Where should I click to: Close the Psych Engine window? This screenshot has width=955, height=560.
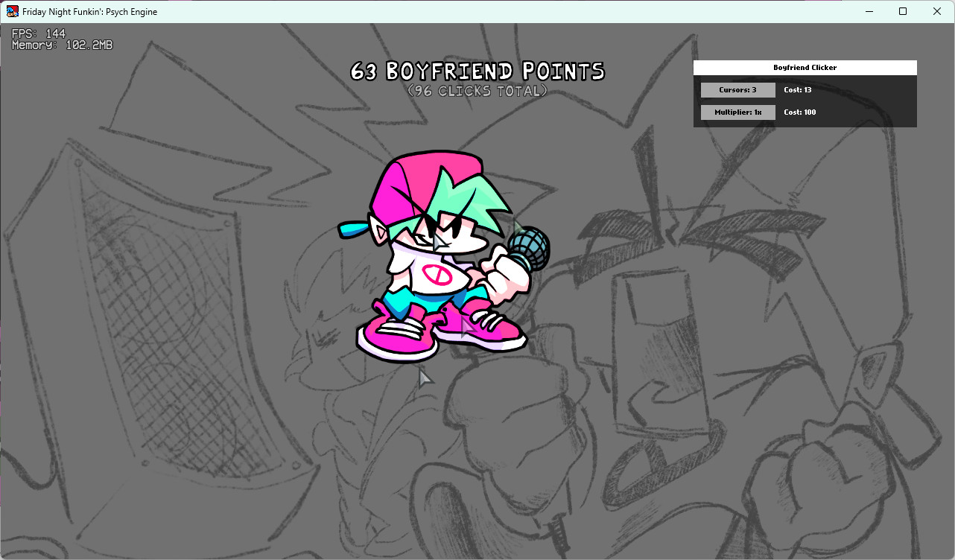[937, 12]
